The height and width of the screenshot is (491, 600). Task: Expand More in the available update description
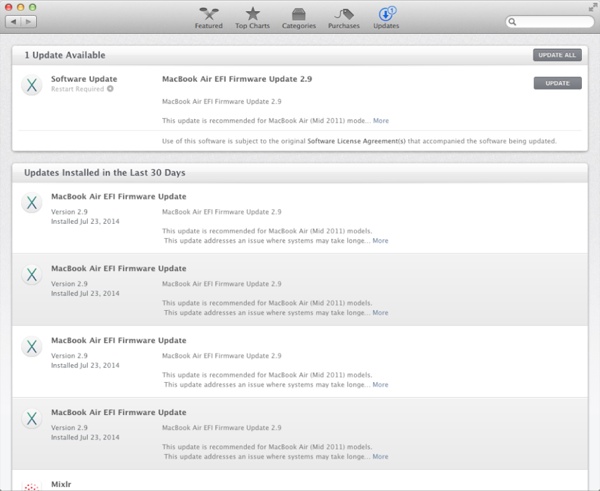click(381, 121)
